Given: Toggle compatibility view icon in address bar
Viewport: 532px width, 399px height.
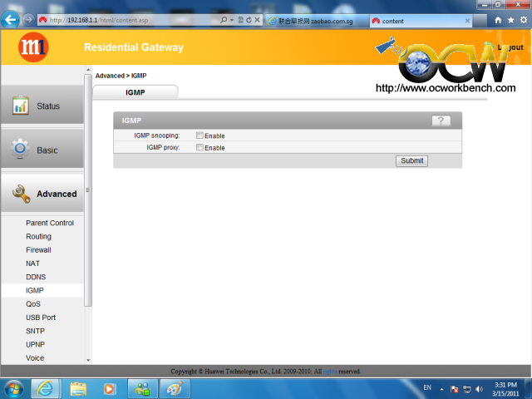Looking at the screenshot, I should 240,20.
